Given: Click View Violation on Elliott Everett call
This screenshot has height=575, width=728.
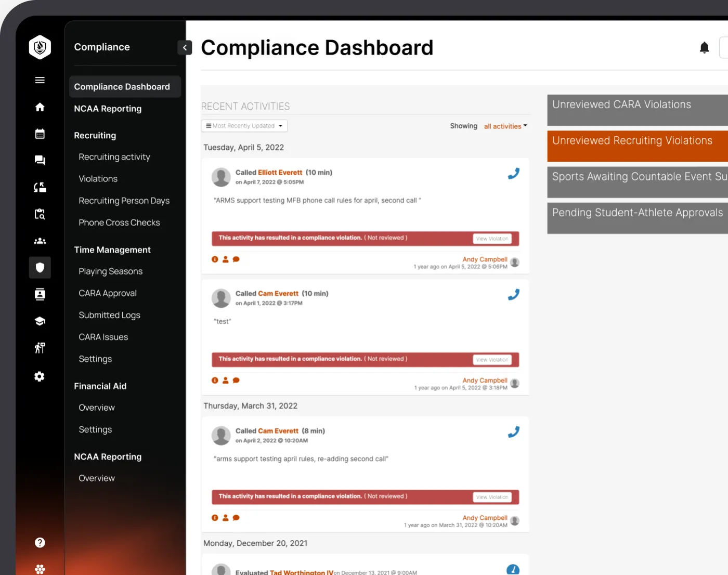Looking at the screenshot, I should click(x=492, y=239).
